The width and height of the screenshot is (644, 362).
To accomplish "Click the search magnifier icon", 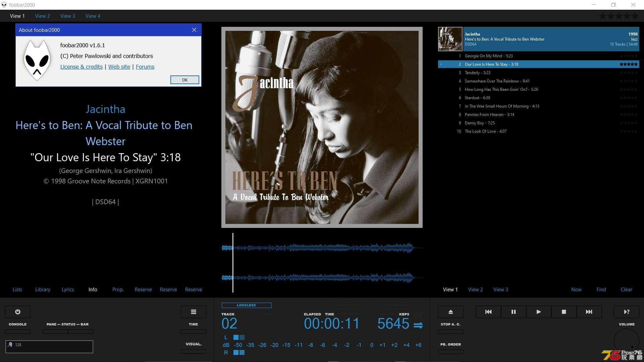I will point(10,345).
